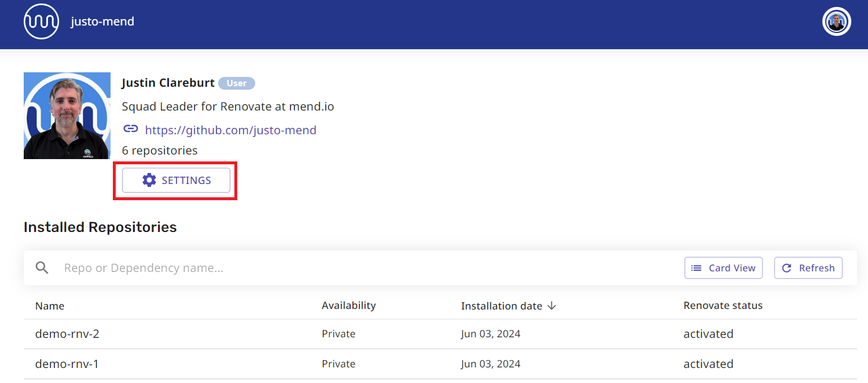The image size is (868, 383).
Task: Open user avatar menu in header
Action: pyautogui.click(x=836, y=22)
